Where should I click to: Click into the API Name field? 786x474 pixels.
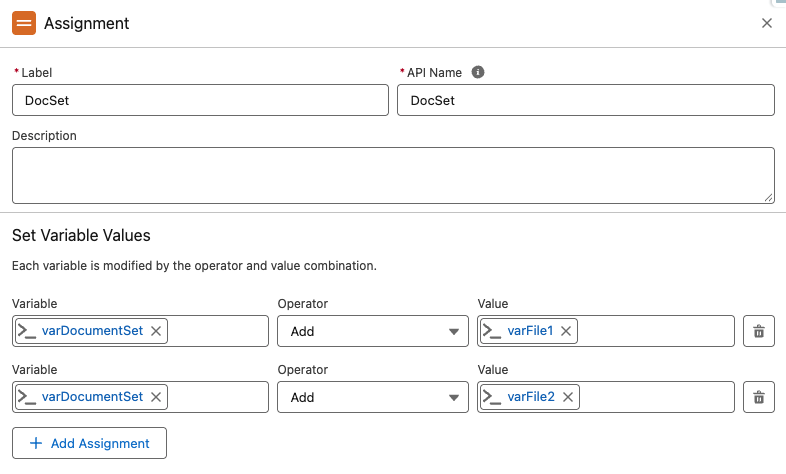585,100
